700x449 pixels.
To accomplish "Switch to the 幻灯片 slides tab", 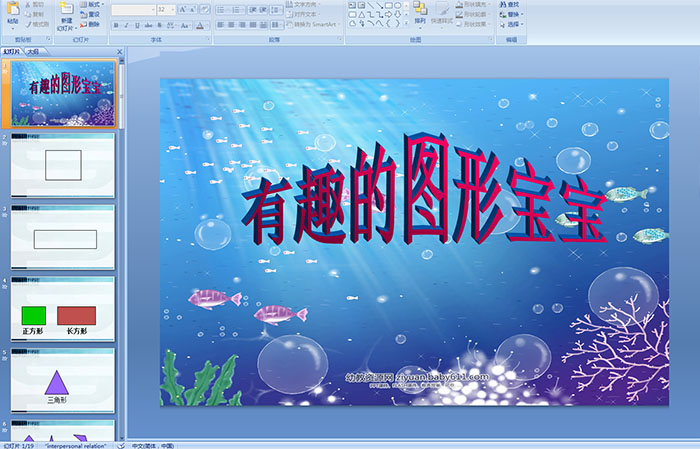I will (12, 52).
